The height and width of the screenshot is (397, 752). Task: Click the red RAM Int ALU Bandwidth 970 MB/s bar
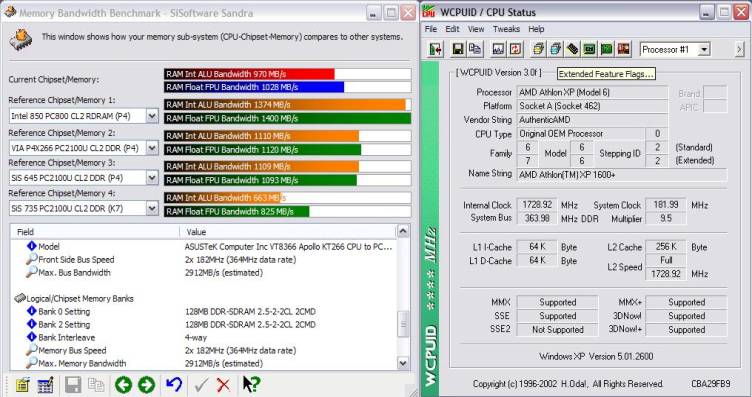[x=249, y=74]
